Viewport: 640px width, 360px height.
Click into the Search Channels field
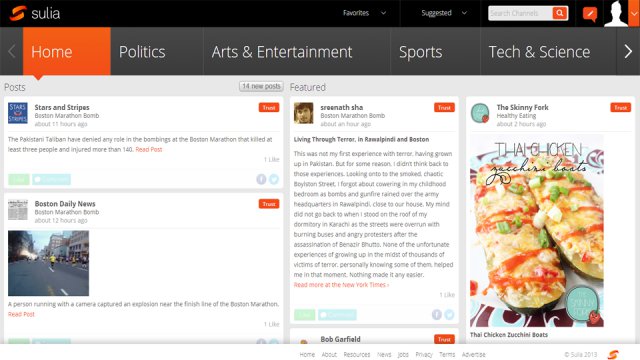click(x=520, y=13)
